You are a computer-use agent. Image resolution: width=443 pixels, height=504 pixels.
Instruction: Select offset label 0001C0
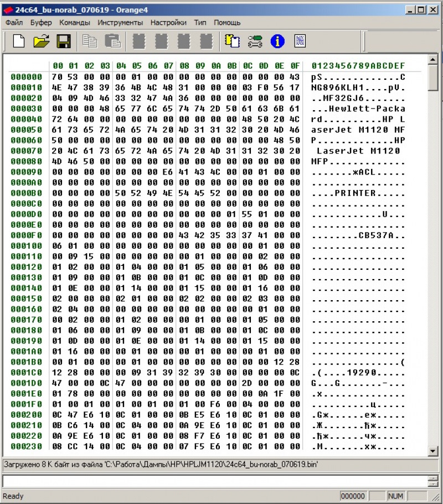(27, 373)
